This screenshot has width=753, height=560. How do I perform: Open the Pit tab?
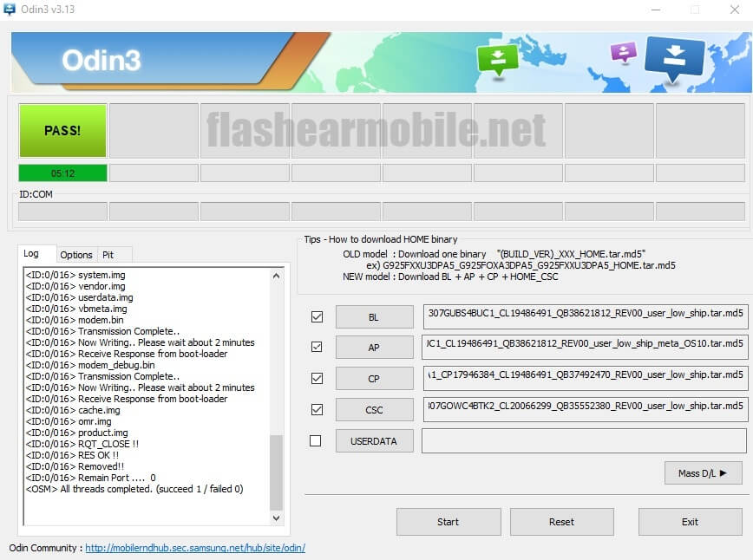pos(108,255)
